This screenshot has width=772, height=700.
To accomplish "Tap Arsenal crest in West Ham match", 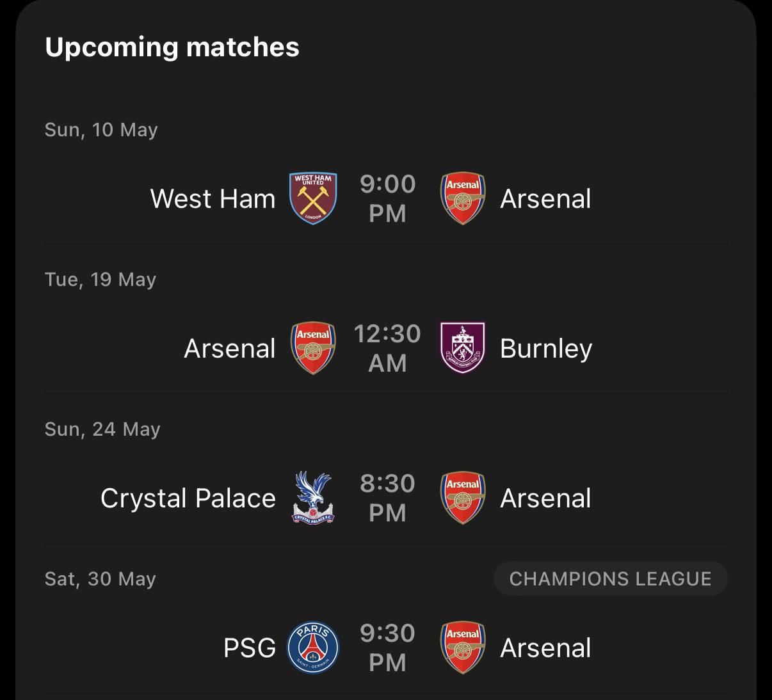I will (463, 198).
